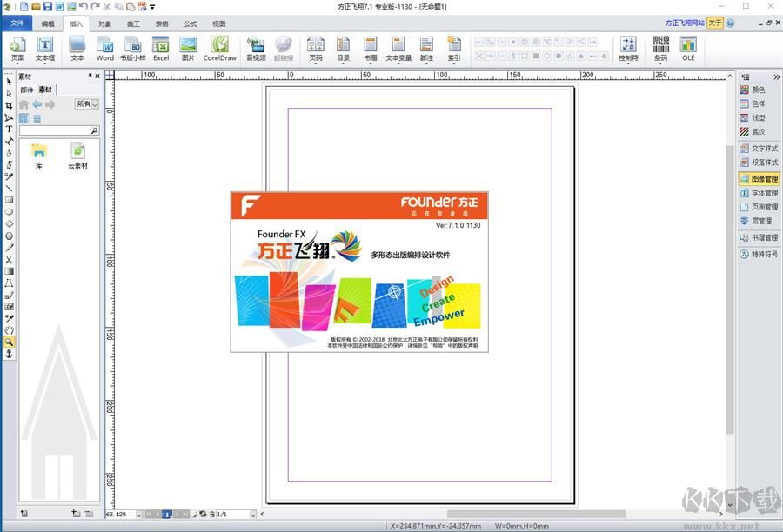The width and height of the screenshot is (783, 532).
Task: Select the diamond shape tool
Action: 9,223
